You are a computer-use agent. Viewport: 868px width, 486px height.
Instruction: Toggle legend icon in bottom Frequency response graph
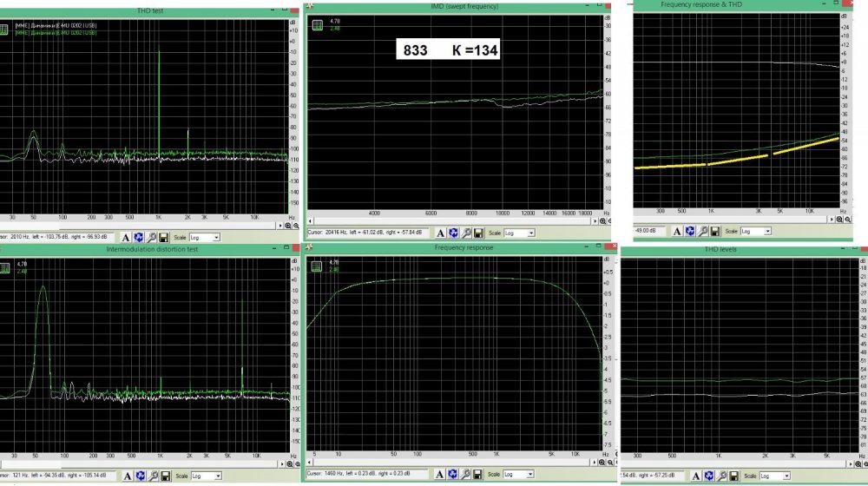tap(316, 266)
